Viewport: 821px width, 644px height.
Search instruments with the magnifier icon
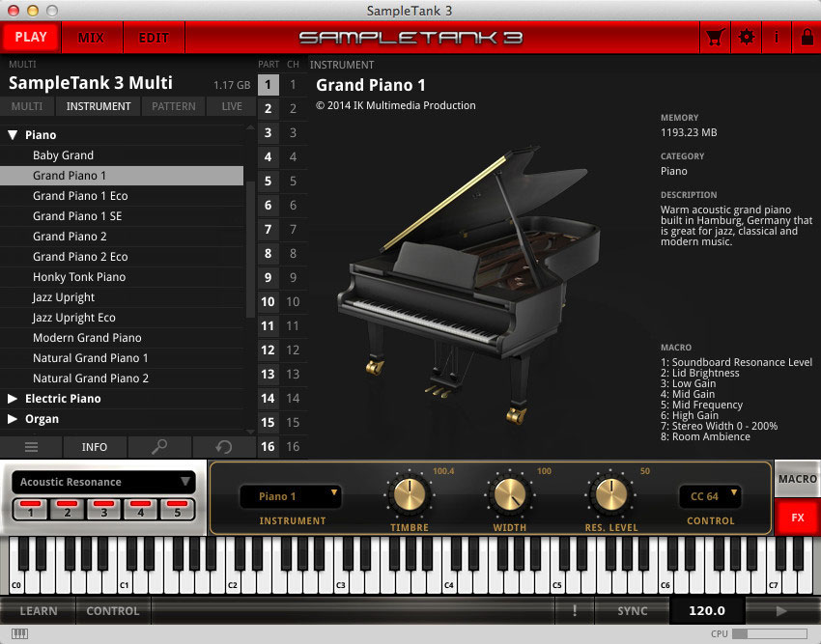click(159, 447)
